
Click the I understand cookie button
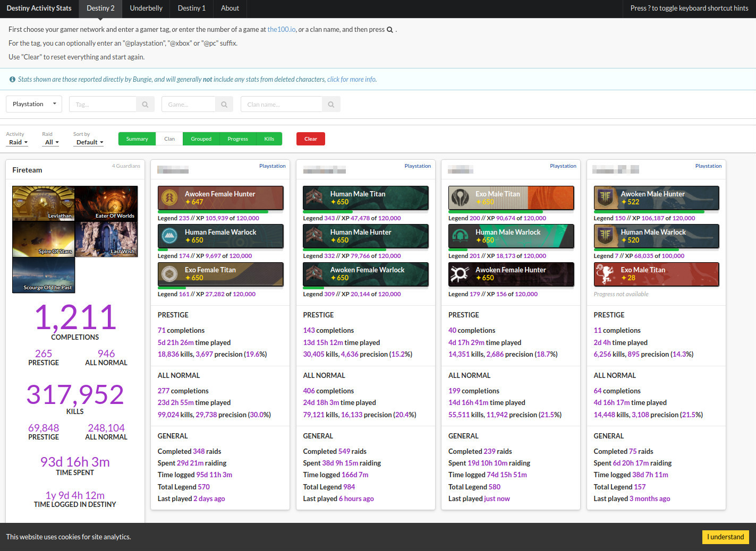pyautogui.click(x=725, y=537)
